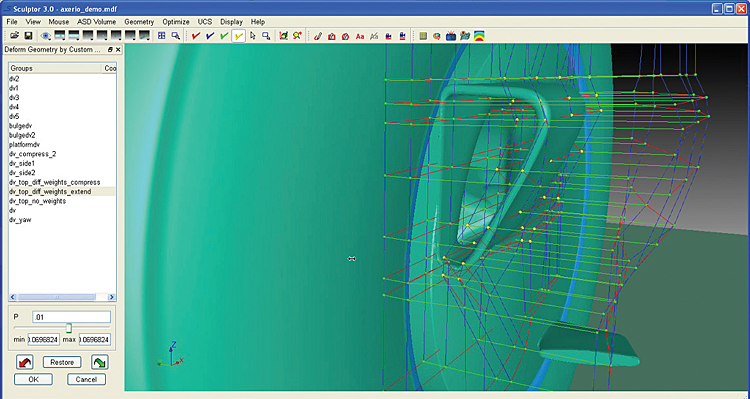
Task: Toggle the red checkmark icon
Action: 196,36
